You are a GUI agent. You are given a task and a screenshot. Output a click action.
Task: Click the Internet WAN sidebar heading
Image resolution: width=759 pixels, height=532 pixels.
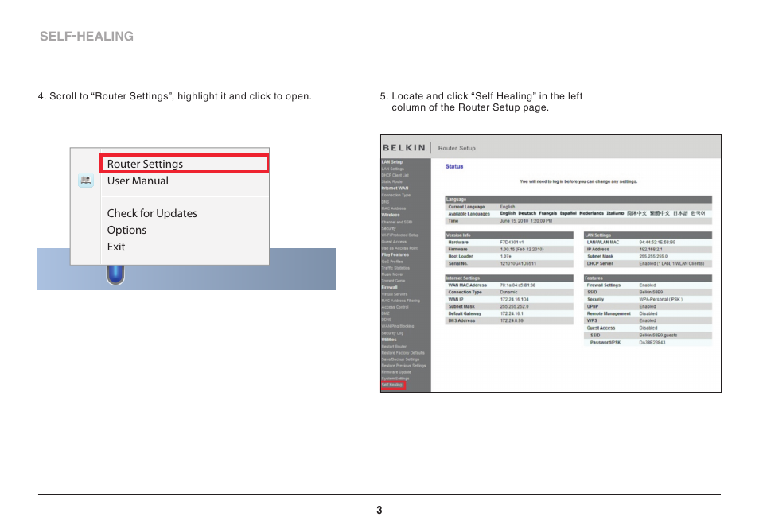pos(395,188)
